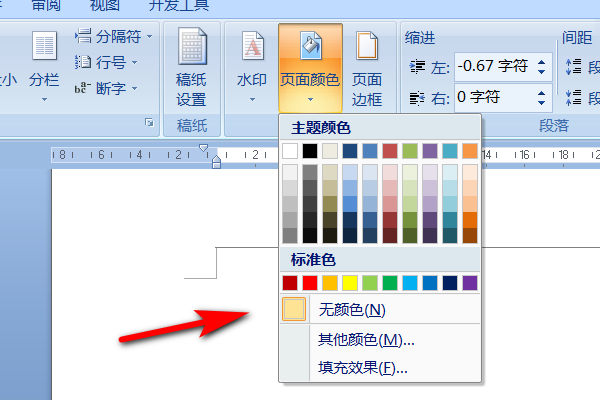Click the Breaks (分隔符) icon
Image resolution: width=600 pixels, height=400 pixels.
tap(83, 36)
